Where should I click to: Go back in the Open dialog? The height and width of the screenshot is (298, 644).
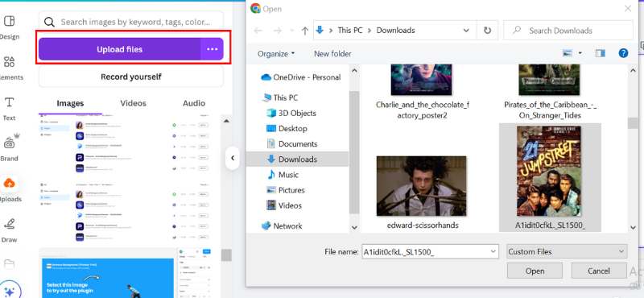pos(258,31)
